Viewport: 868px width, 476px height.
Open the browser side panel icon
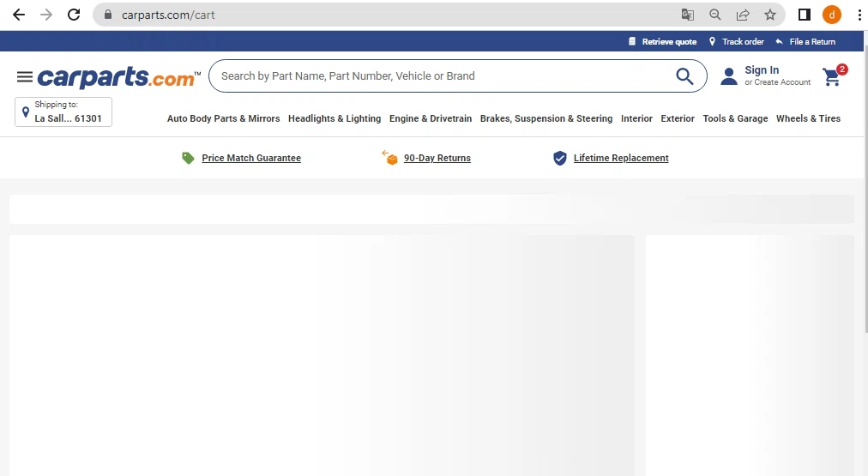tap(805, 15)
